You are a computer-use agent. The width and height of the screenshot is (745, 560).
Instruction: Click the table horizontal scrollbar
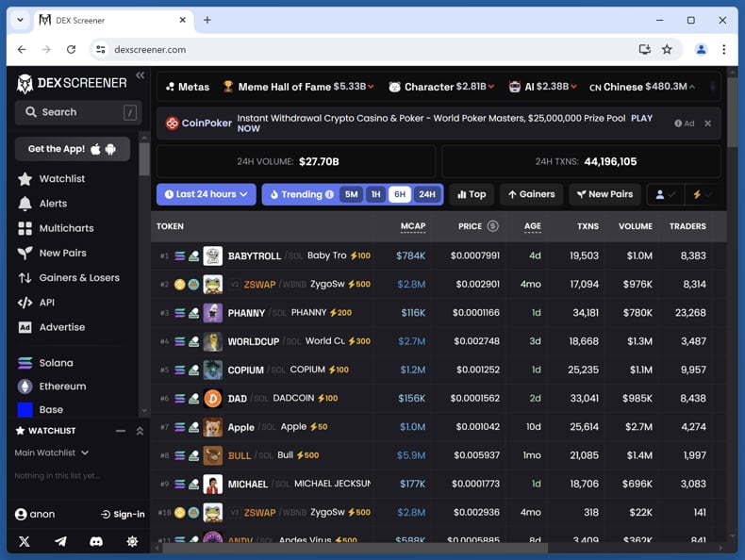coord(355,548)
